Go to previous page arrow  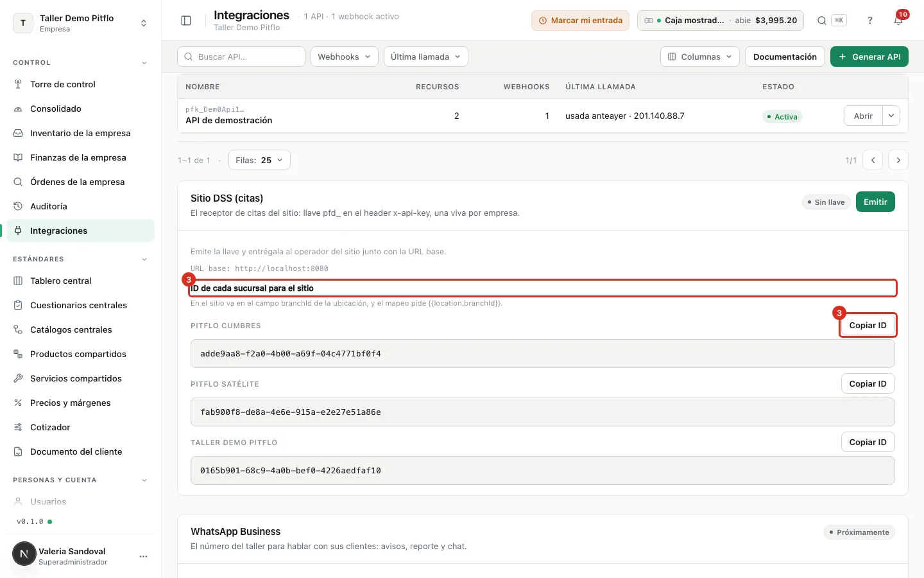coord(873,160)
